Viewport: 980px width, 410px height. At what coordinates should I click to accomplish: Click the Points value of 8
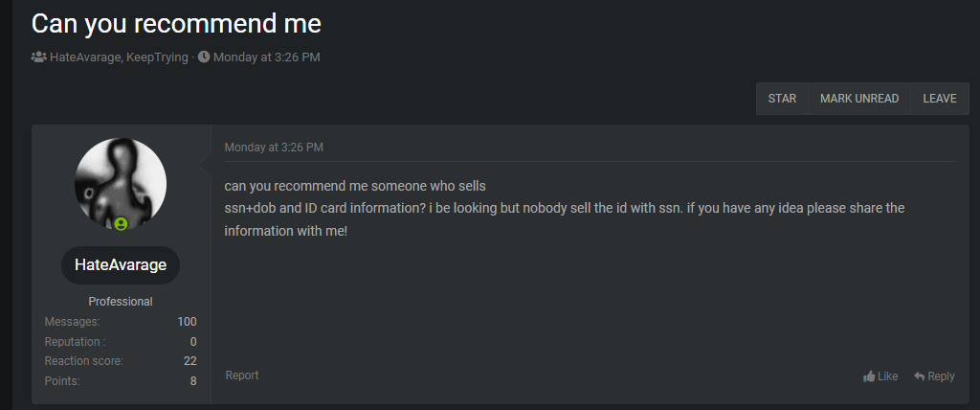pyautogui.click(x=192, y=381)
